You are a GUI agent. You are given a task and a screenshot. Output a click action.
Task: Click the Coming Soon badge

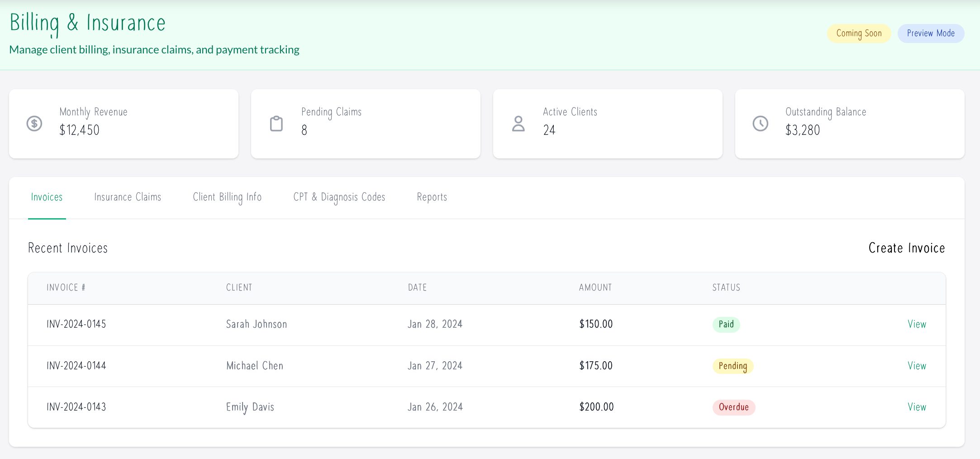tap(859, 33)
